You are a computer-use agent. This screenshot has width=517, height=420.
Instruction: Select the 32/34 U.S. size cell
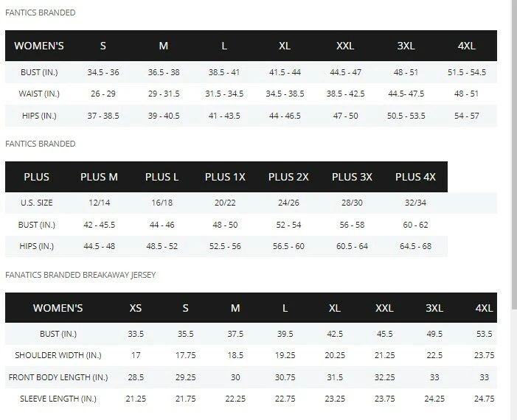(415, 203)
